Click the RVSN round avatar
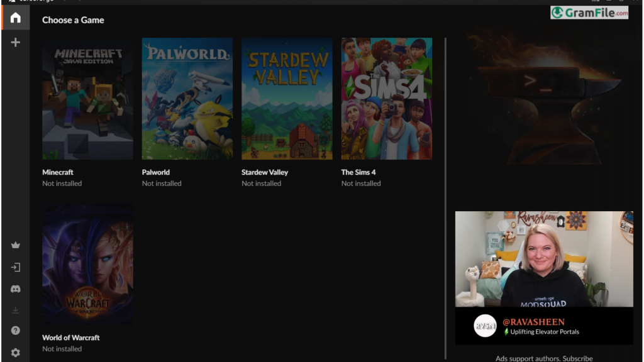 click(x=485, y=326)
